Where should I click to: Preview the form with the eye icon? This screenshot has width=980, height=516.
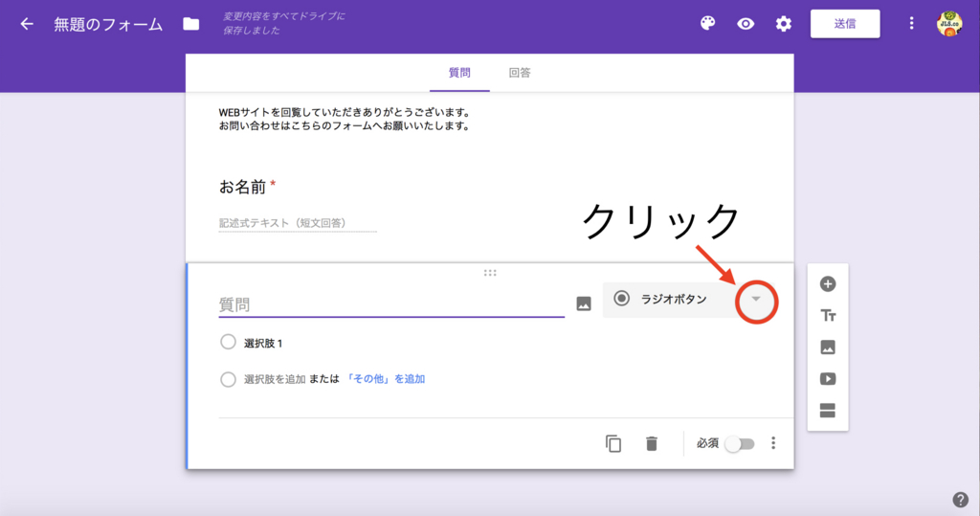pos(746,24)
